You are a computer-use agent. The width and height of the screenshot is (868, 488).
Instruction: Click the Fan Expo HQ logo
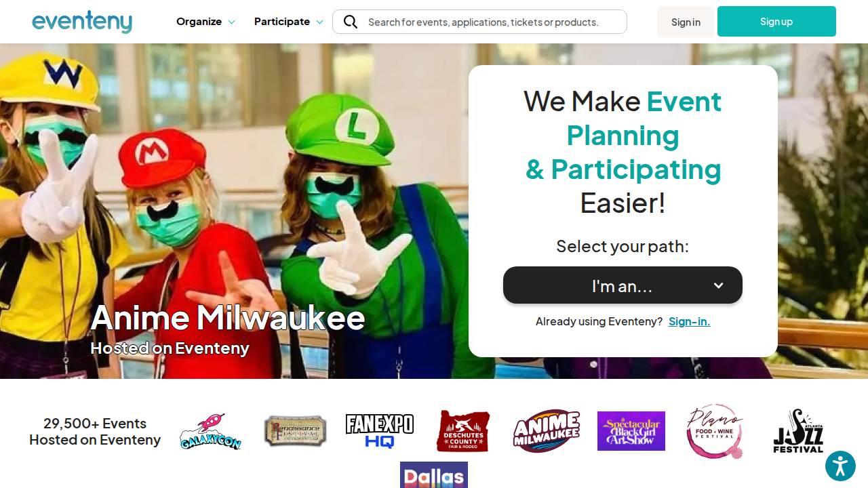(380, 431)
